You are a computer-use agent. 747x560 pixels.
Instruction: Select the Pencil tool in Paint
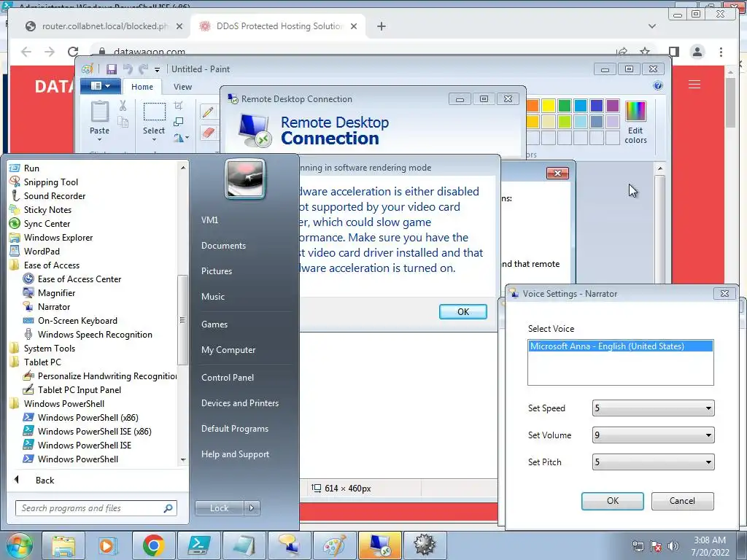click(x=208, y=112)
